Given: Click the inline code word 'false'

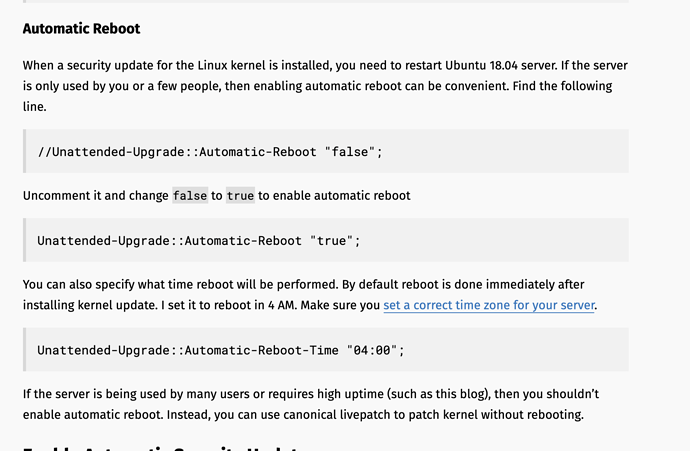Looking at the screenshot, I should click(x=190, y=195).
